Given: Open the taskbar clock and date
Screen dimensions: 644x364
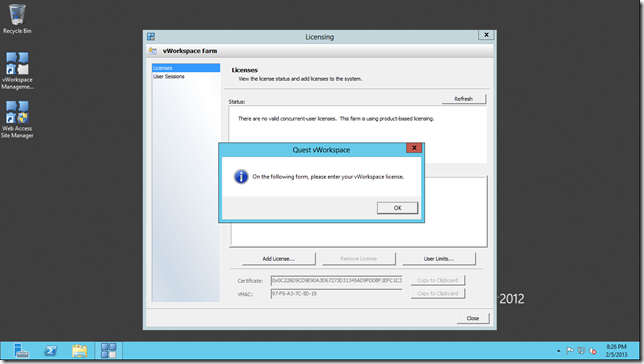Looking at the screenshot, I should 616,350.
